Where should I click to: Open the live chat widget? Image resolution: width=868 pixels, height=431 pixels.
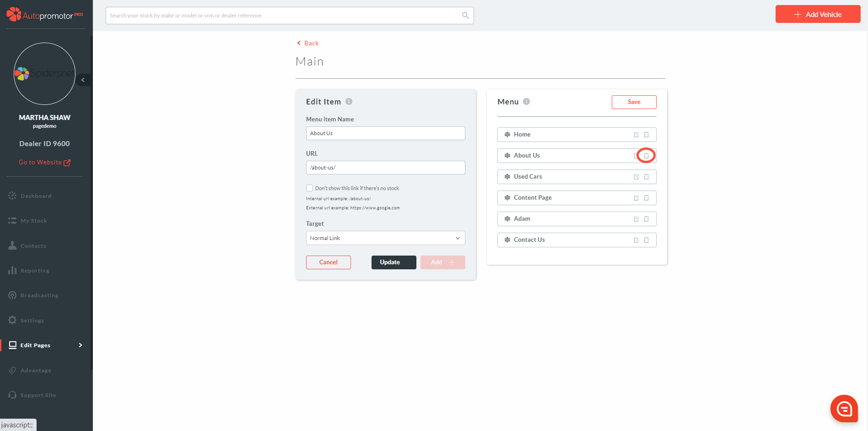[x=844, y=408]
